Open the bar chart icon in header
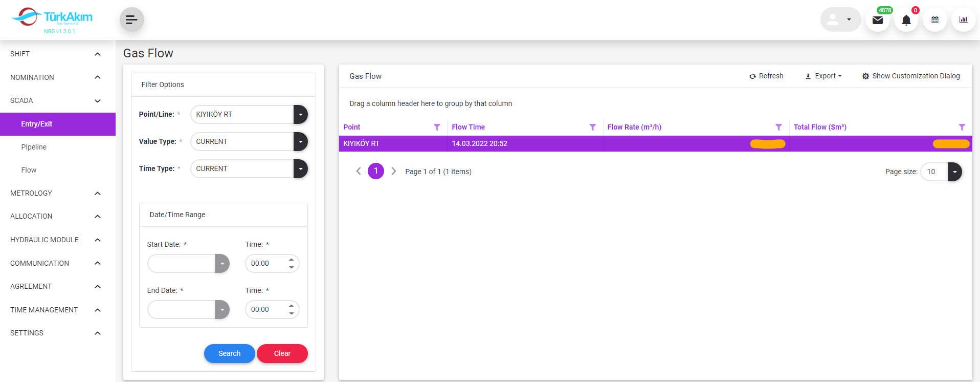This screenshot has height=382, width=980. tap(963, 20)
